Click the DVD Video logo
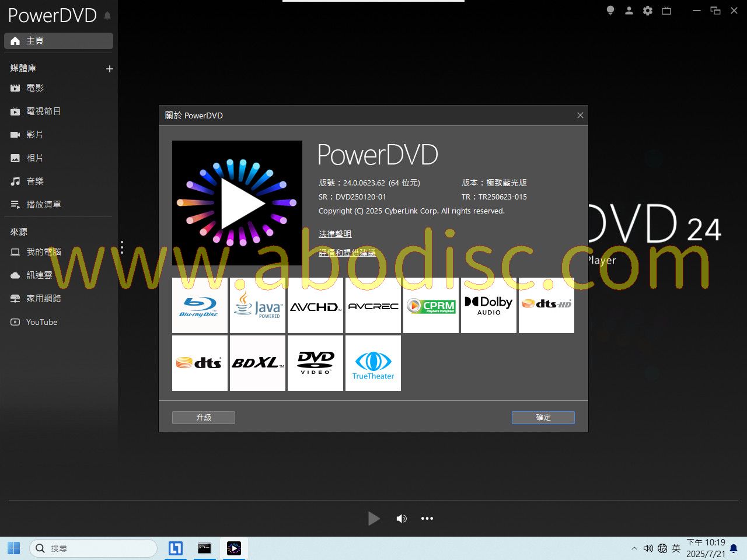Image resolution: width=747 pixels, height=560 pixels. pos(315,363)
